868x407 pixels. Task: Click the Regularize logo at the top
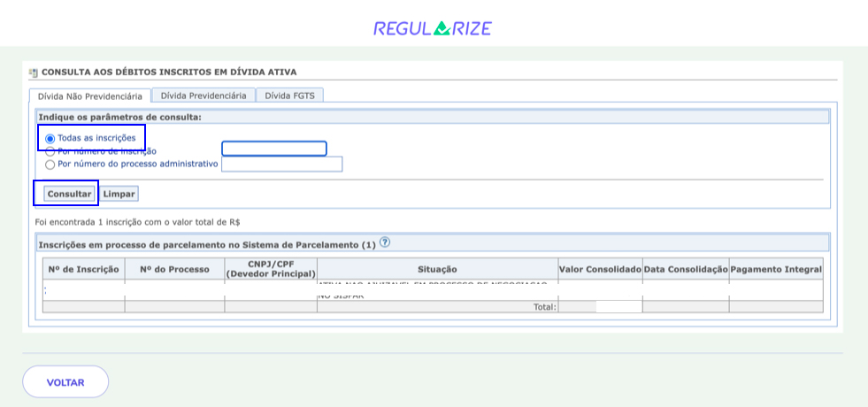pyautogui.click(x=433, y=27)
